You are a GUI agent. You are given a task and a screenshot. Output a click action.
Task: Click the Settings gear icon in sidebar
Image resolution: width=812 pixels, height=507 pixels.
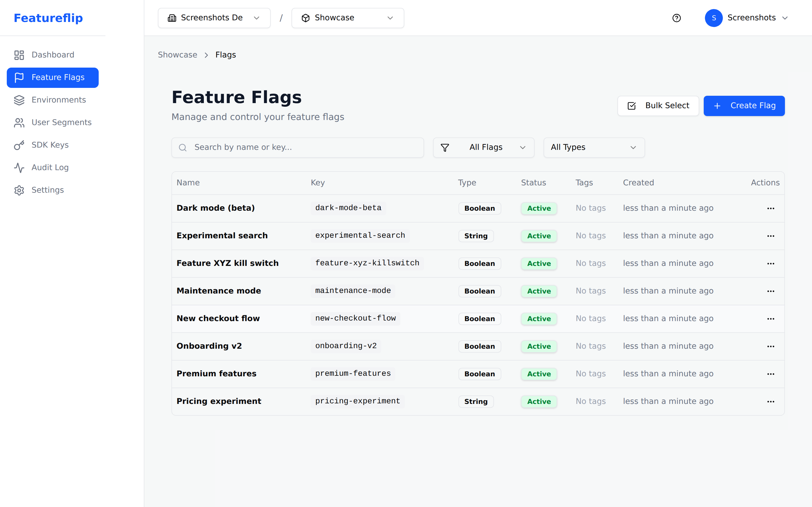19,190
